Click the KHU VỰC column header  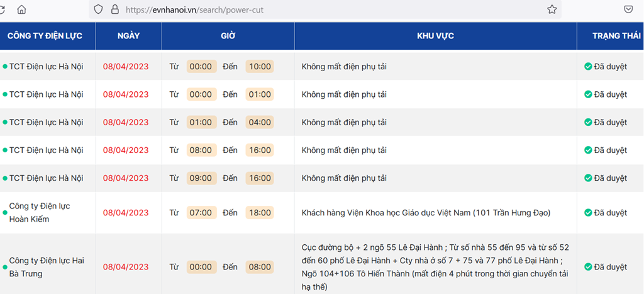click(x=435, y=36)
